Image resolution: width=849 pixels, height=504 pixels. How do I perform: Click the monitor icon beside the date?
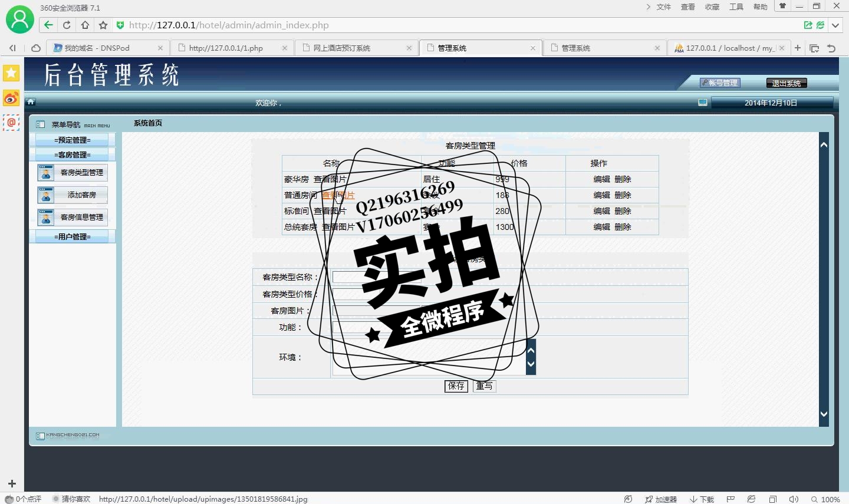[703, 103]
